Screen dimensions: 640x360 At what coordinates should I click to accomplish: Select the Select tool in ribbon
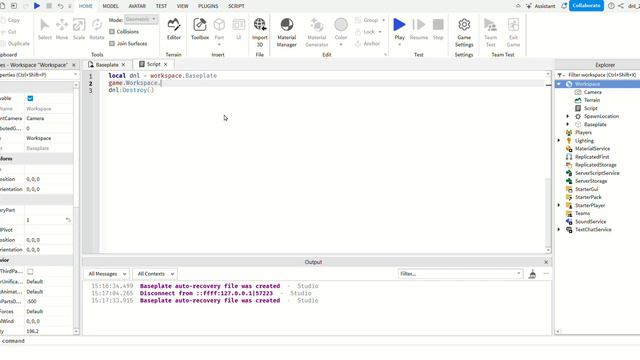click(x=44, y=29)
